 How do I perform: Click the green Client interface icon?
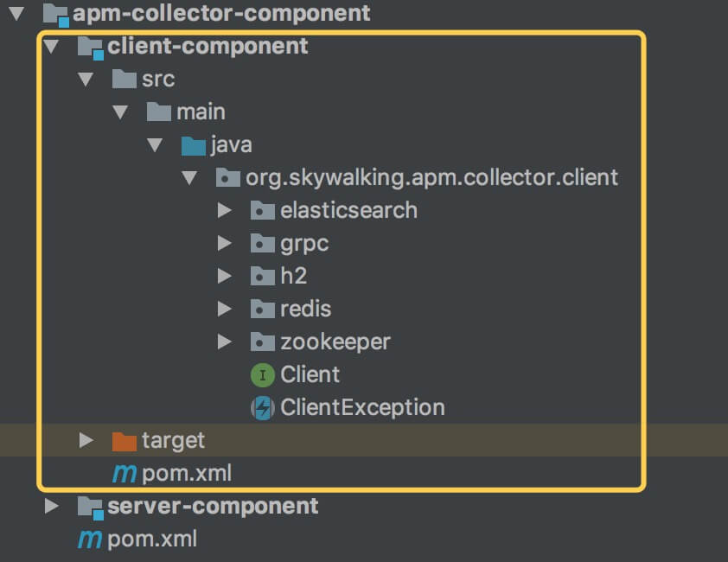[263, 375]
